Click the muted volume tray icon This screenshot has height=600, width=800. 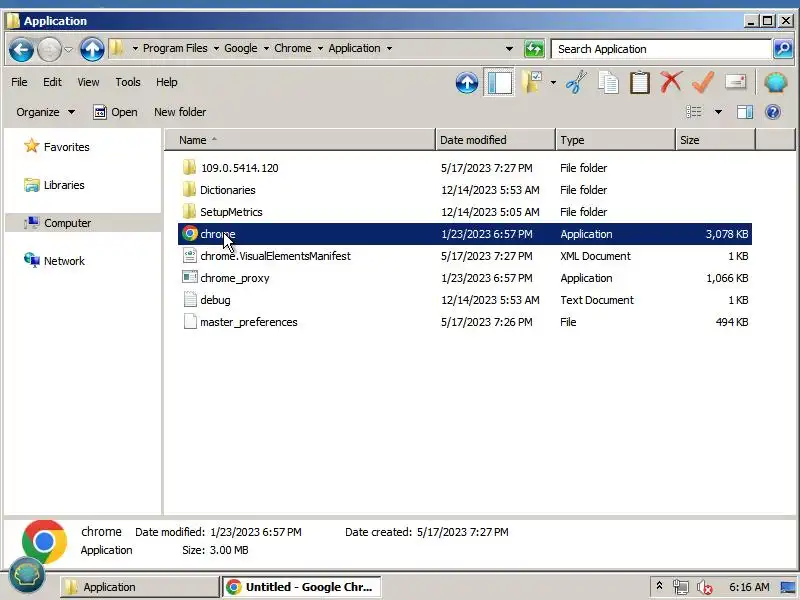click(x=705, y=587)
